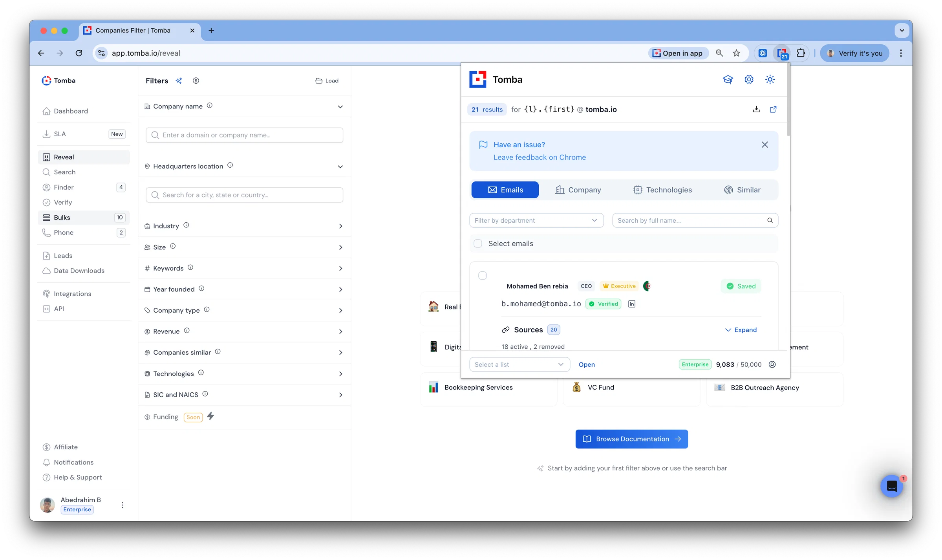Click the Headquarters location info icon
The width and height of the screenshot is (942, 560).
click(230, 165)
